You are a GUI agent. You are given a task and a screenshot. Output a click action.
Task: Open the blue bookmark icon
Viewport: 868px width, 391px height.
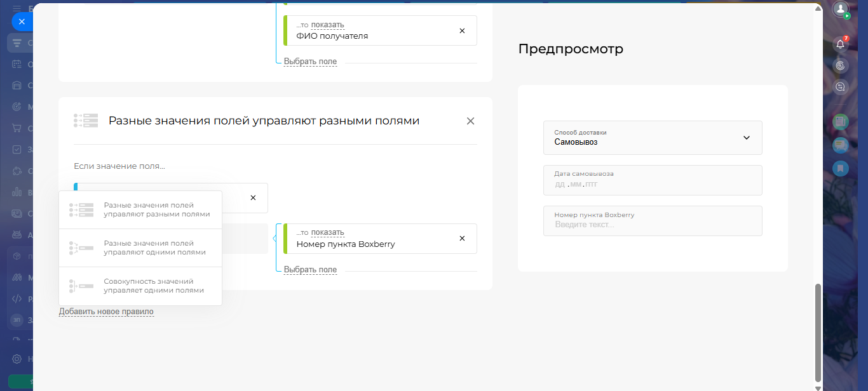click(x=840, y=168)
